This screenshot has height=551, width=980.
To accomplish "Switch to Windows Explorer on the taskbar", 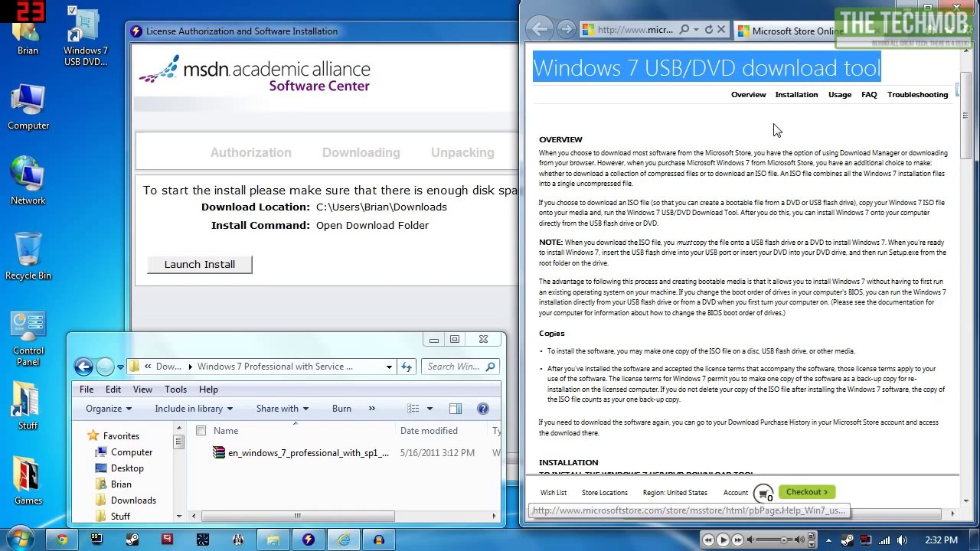I will coord(273,540).
